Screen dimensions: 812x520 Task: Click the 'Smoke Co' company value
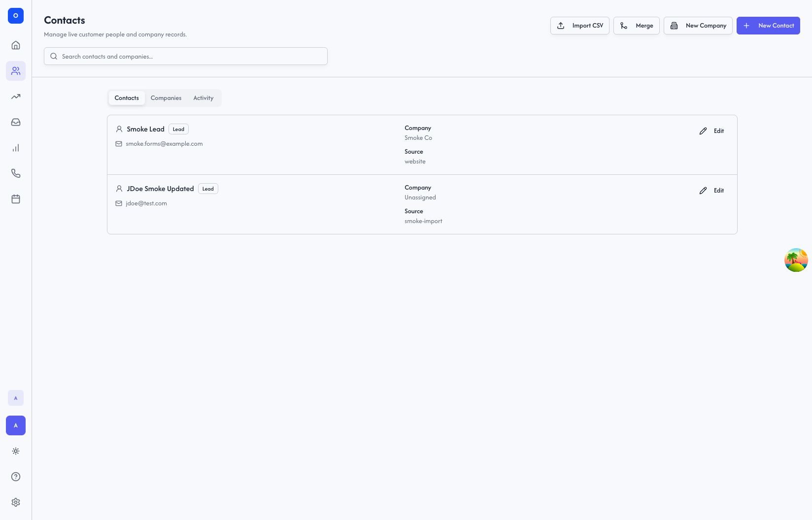[x=418, y=138]
